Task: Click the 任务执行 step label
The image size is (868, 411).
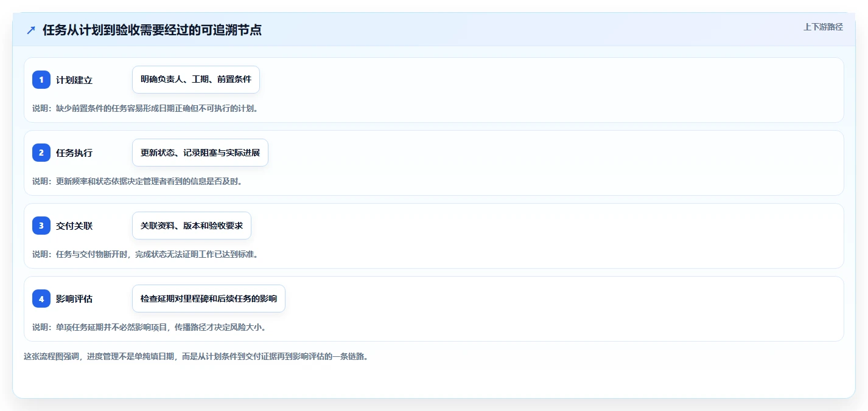Action: (74, 153)
